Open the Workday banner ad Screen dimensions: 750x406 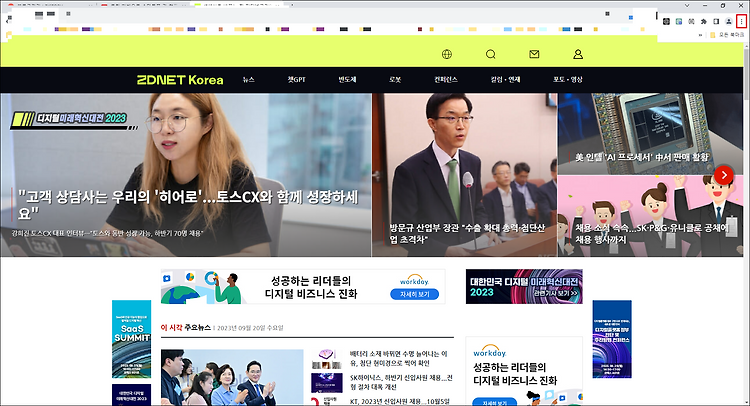coord(303,286)
